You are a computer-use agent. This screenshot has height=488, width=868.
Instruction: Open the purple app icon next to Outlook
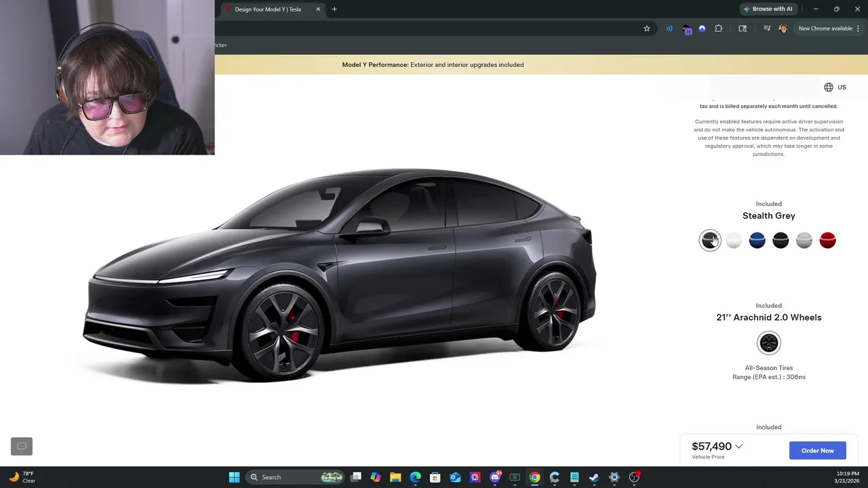[x=475, y=477]
